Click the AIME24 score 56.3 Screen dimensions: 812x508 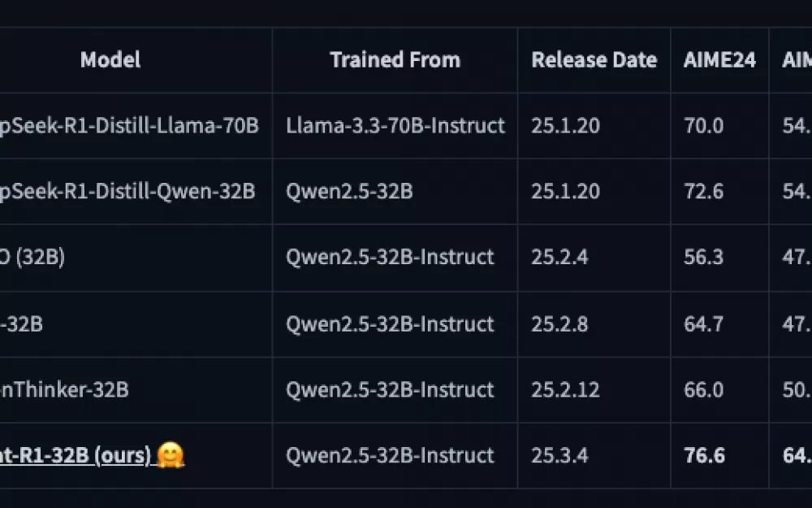[703, 257]
